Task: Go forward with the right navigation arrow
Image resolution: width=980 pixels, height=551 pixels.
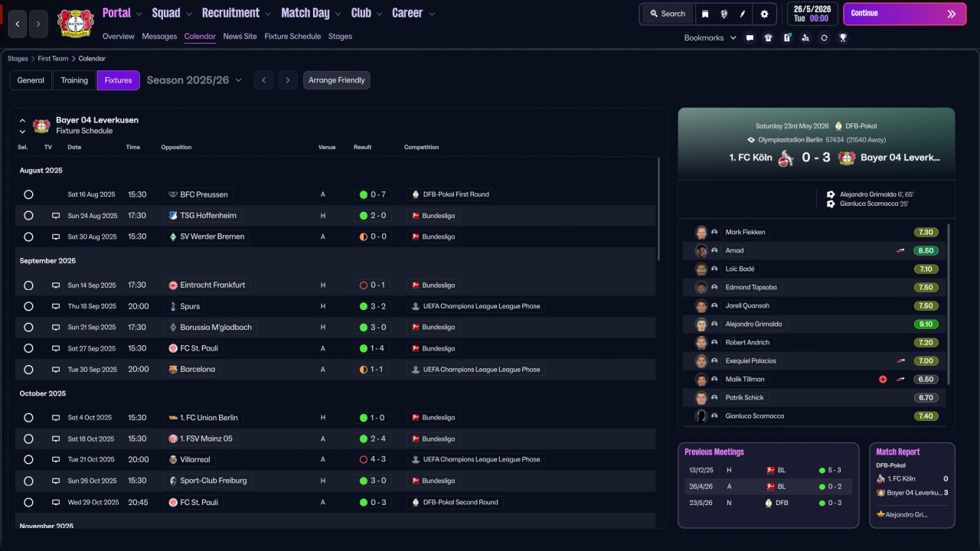Action: (38, 24)
